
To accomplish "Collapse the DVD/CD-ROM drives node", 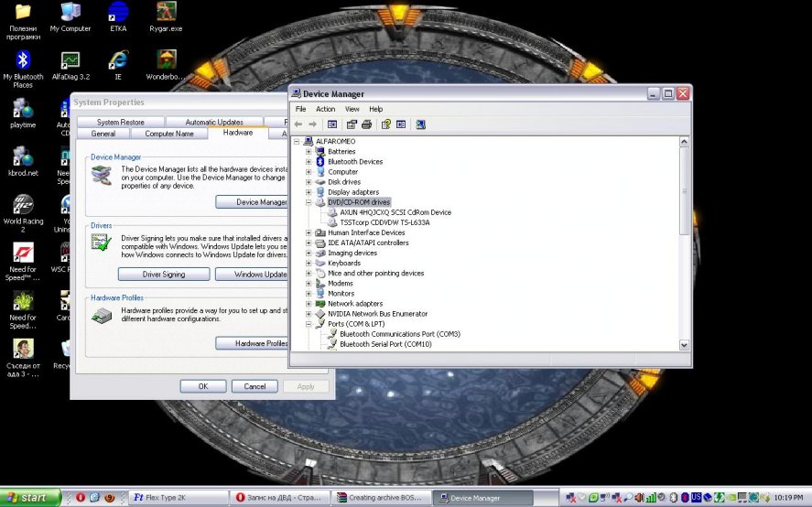I will tap(309, 202).
